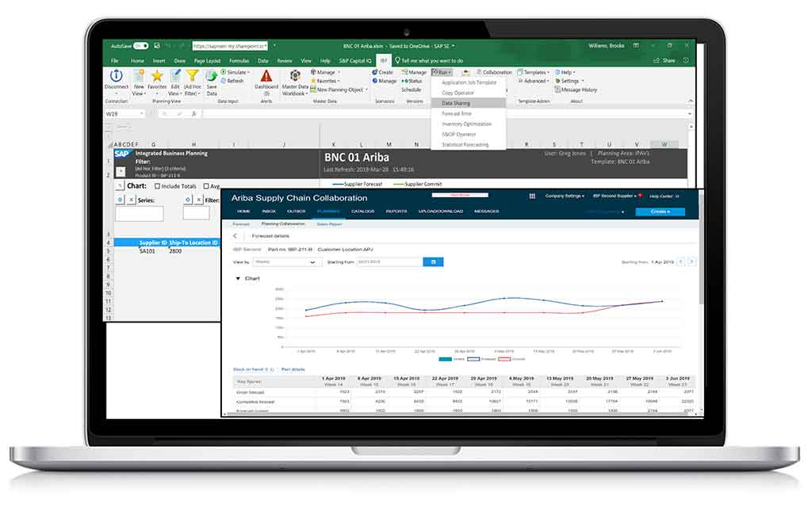Click the Ad Hoc Filter funnel icon
812x515 pixels.
tap(192, 76)
